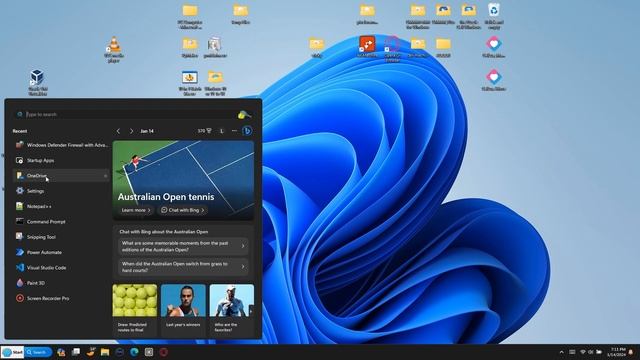The width and height of the screenshot is (640, 360).
Task: Go to previous day with left arrow
Action: [x=118, y=131]
